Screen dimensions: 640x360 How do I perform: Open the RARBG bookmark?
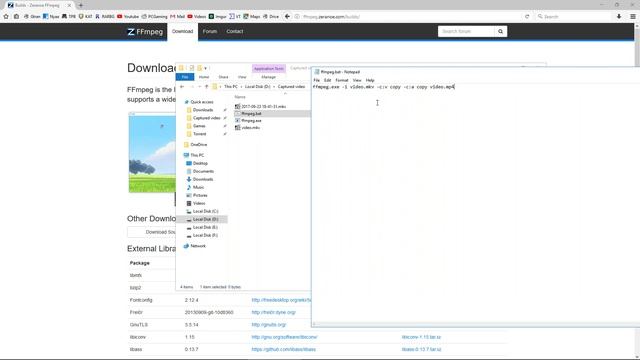104,16
